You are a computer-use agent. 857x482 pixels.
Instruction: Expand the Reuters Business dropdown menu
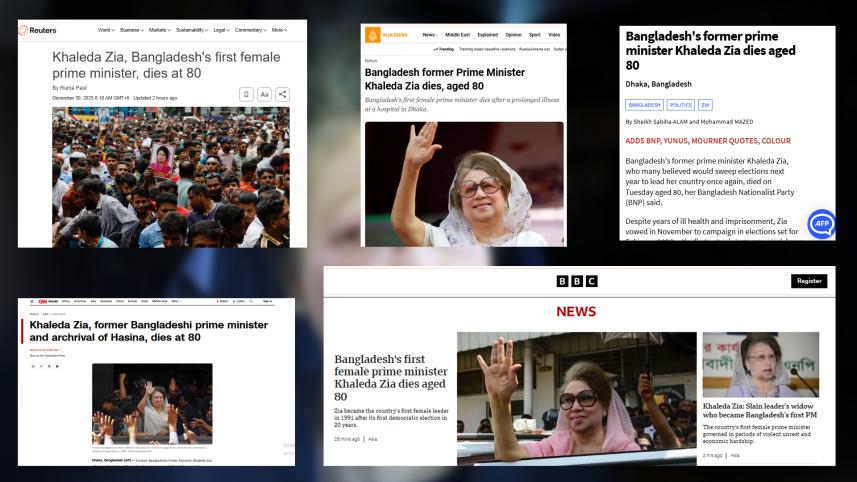coord(131,30)
